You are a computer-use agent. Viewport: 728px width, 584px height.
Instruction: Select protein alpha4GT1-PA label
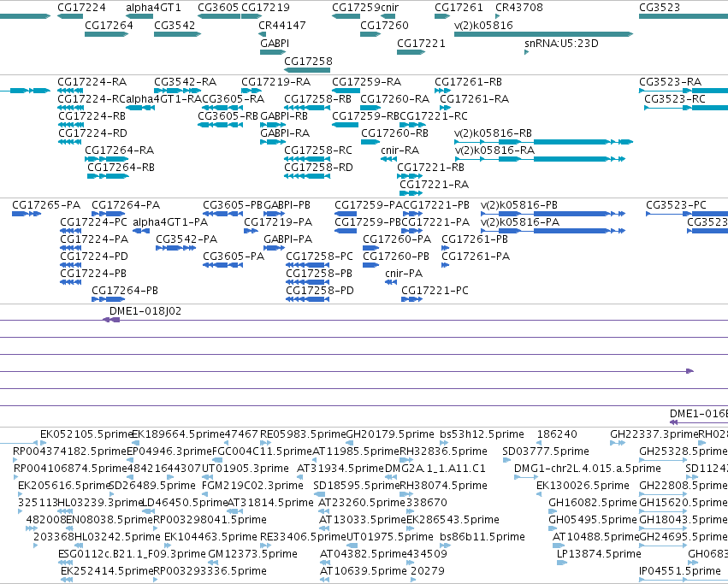pos(170,222)
